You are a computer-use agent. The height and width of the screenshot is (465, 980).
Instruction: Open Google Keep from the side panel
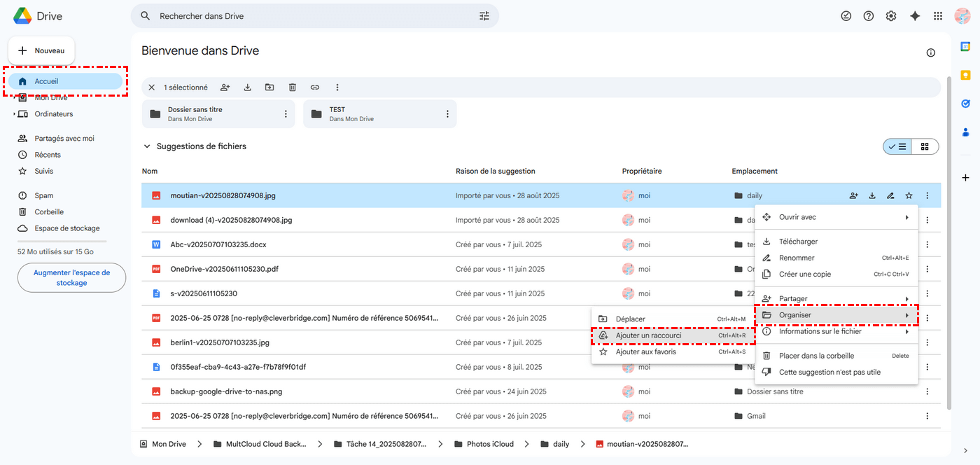(965, 75)
